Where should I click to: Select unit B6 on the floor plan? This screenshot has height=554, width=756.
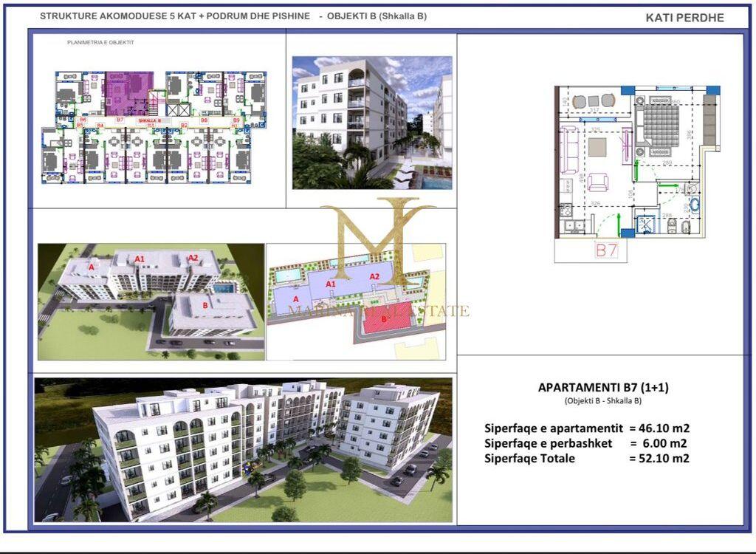click(83, 120)
